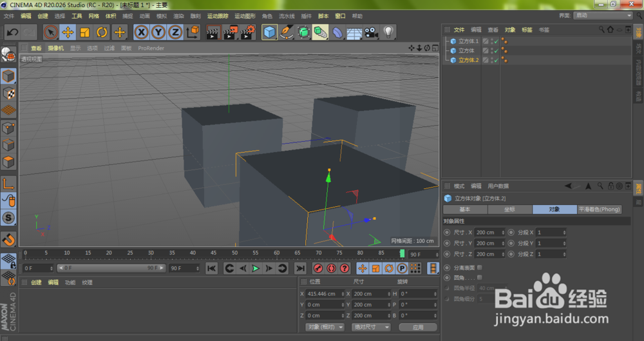
Task: Click Make Editable icon in left toolbar
Action: coord(8,55)
